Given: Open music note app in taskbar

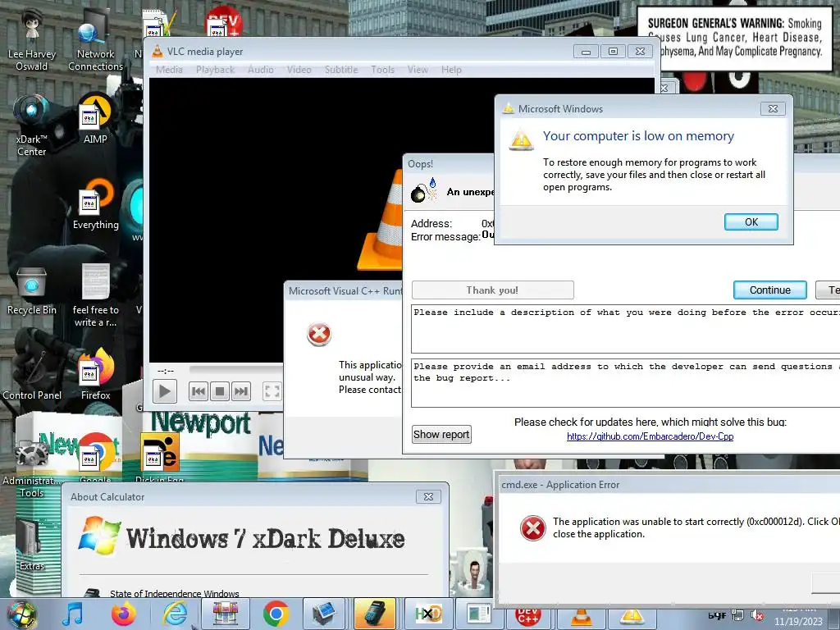Looking at the screenshot, I should coord(73,614).
